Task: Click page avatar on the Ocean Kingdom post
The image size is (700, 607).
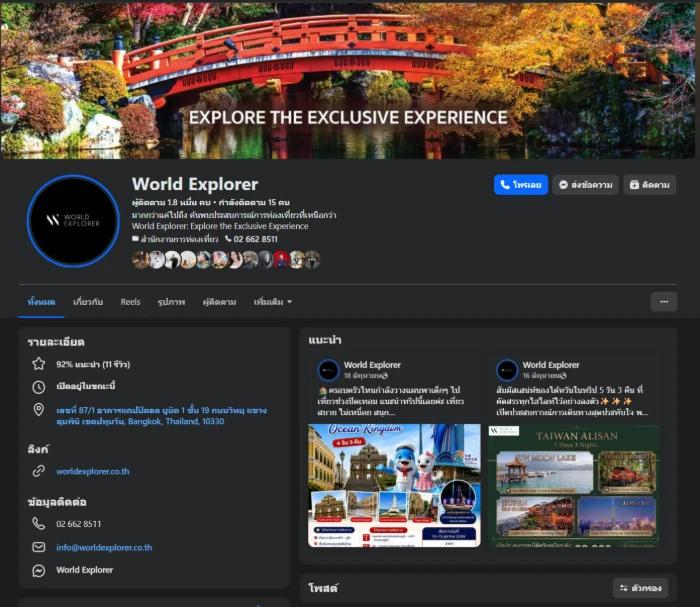Action: pyautogui.click(x=328, y=370)
